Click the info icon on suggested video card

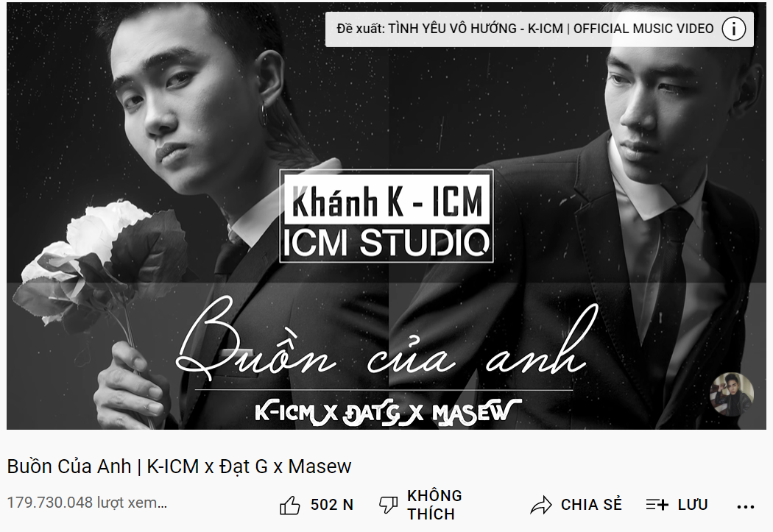pos(733,29)
